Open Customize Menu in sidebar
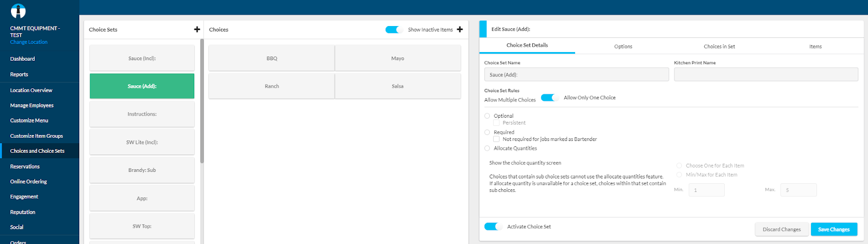The image size is (868, 244). point(29,120)
